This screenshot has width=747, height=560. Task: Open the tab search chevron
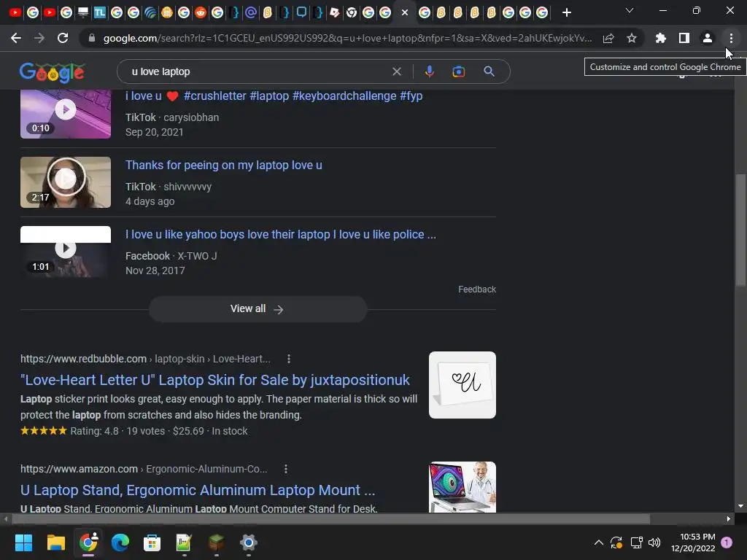pyautogui.click(x=630, y=10)
